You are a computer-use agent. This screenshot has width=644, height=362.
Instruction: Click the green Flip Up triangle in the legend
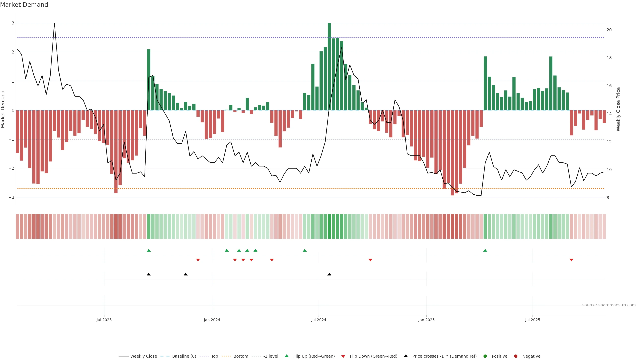coord(286,356)
